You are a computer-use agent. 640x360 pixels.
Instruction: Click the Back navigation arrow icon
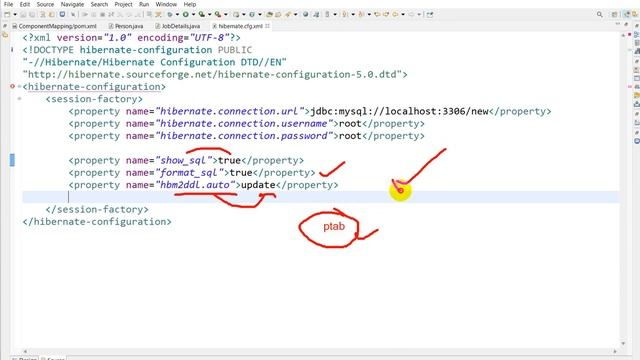click(x=395, y=14)
